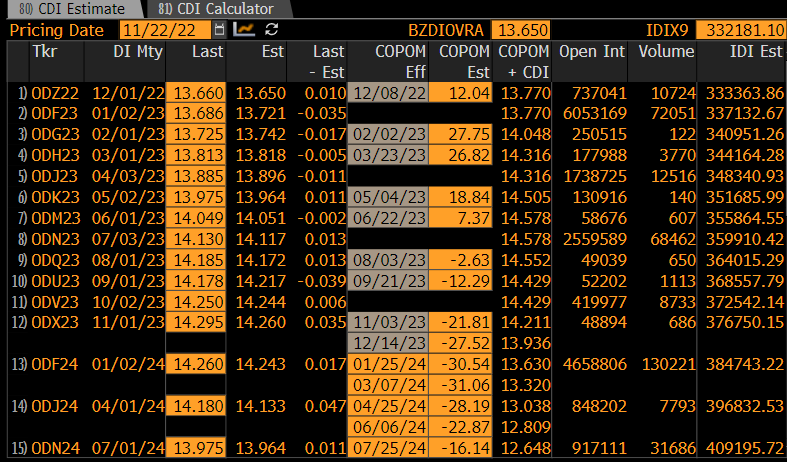Switch to the CDI Calculator tab

click(216, 9)
